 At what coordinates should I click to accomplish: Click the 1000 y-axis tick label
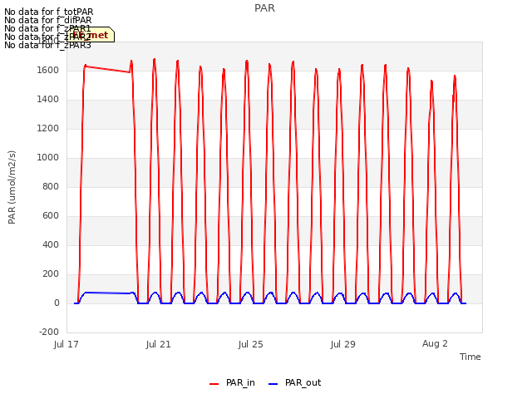48,157
